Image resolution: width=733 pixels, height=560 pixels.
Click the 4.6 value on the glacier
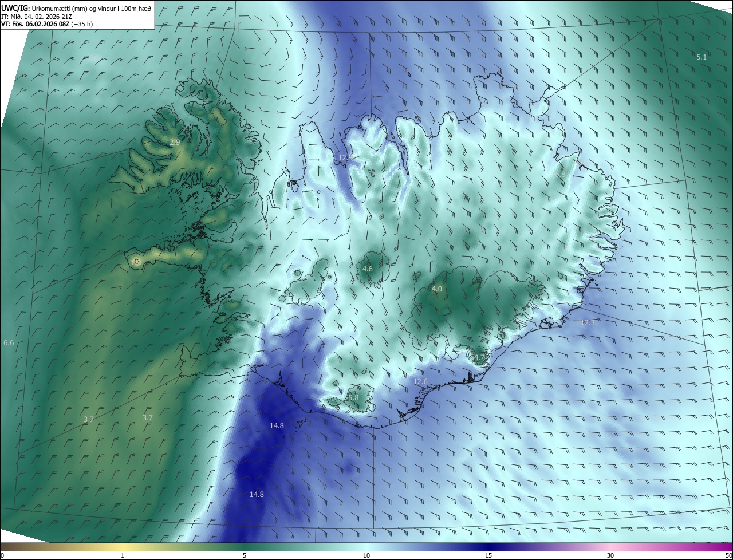pos(368,269)
